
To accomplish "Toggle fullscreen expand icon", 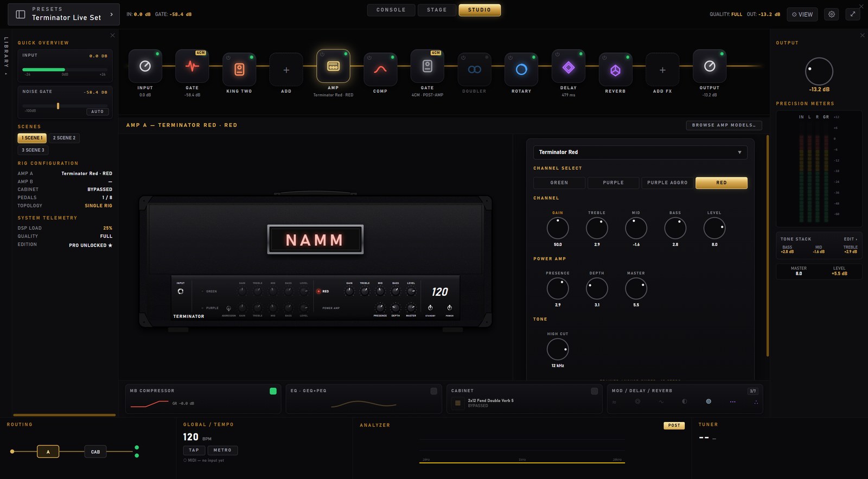I will click(853, 14).
